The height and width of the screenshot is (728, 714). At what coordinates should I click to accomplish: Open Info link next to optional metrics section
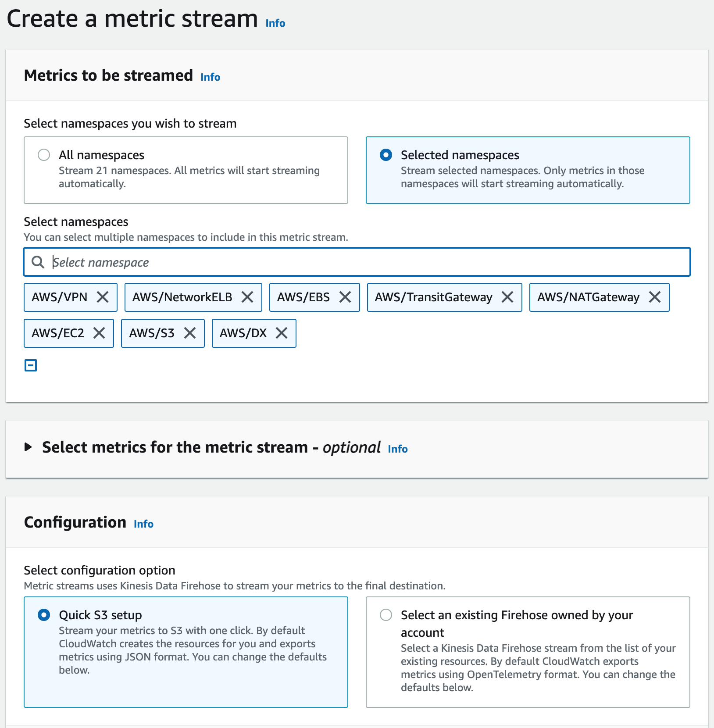(398, 449)
